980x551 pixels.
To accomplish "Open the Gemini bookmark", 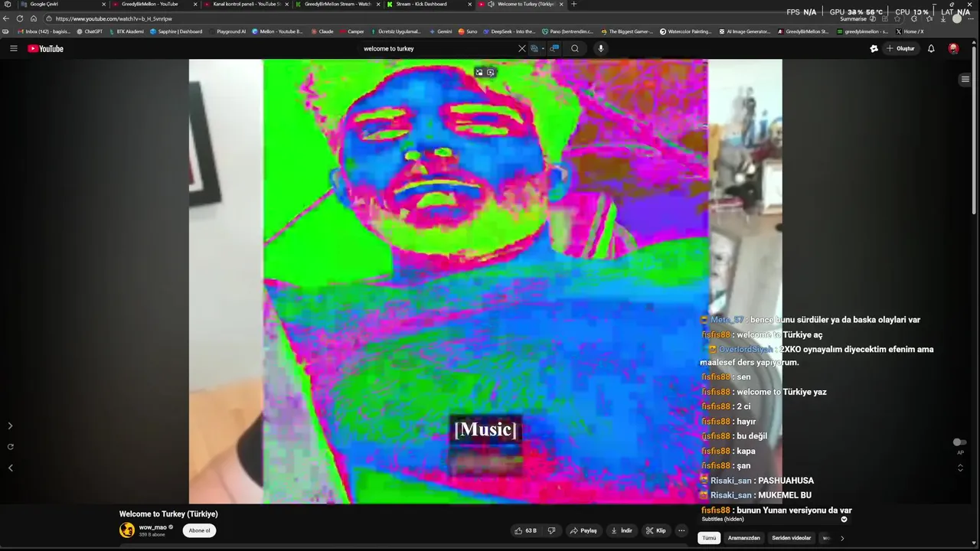I will [440, 31].
